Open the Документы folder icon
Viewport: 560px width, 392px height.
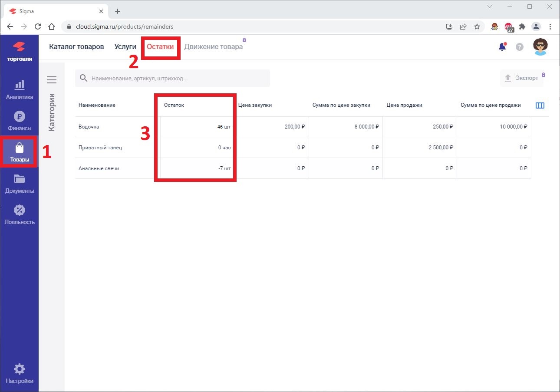19,179
